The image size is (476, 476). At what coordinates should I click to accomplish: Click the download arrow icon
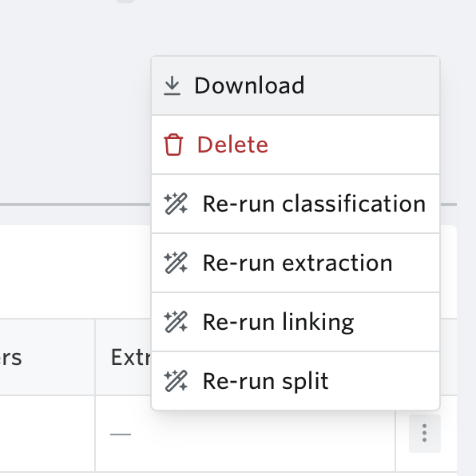click(x=173, y=85)
